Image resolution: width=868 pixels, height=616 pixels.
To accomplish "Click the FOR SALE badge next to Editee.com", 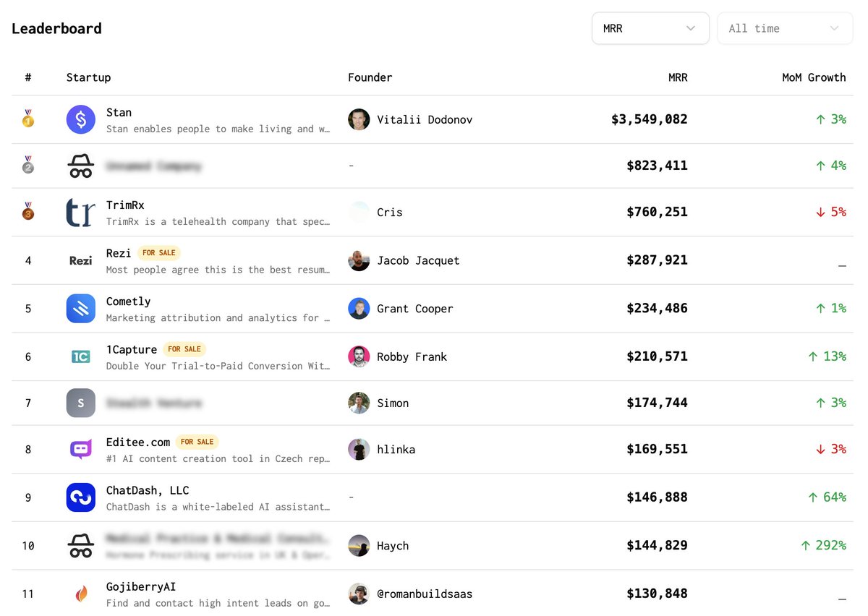I will (197, 442).
